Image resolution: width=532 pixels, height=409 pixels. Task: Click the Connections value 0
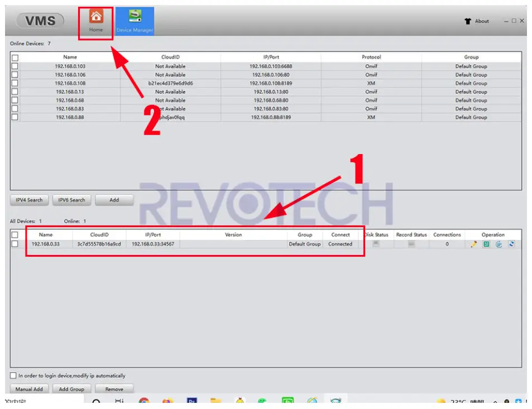click(447, 244)
